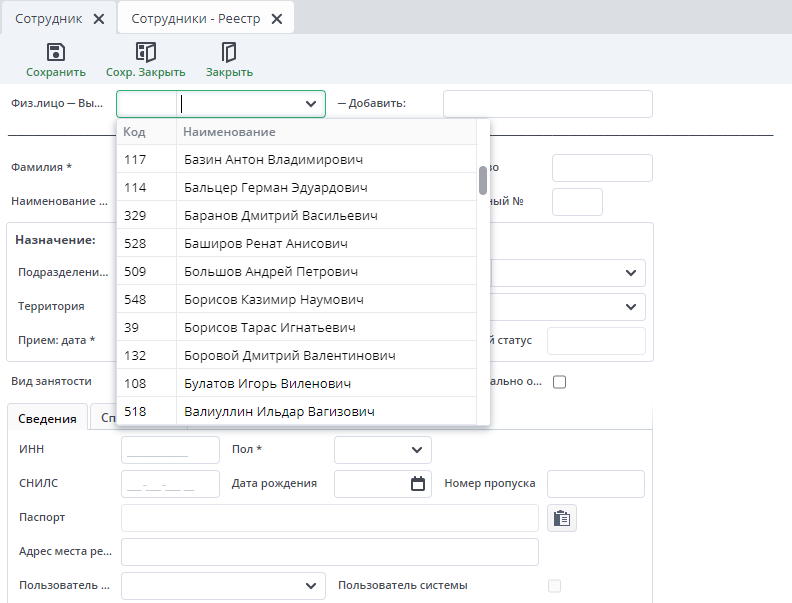
Task: Expand the Пол dropdown
Action: tap(417, 450)
